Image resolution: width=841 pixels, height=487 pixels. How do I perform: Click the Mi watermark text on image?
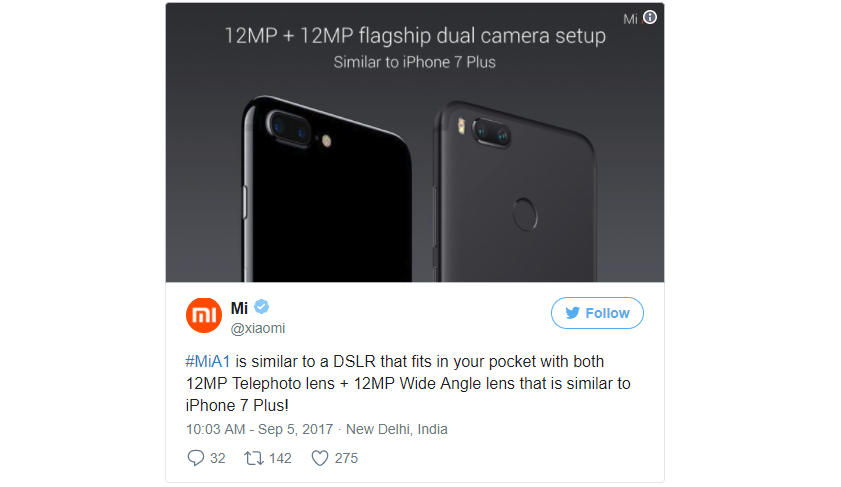coord(630,19)
